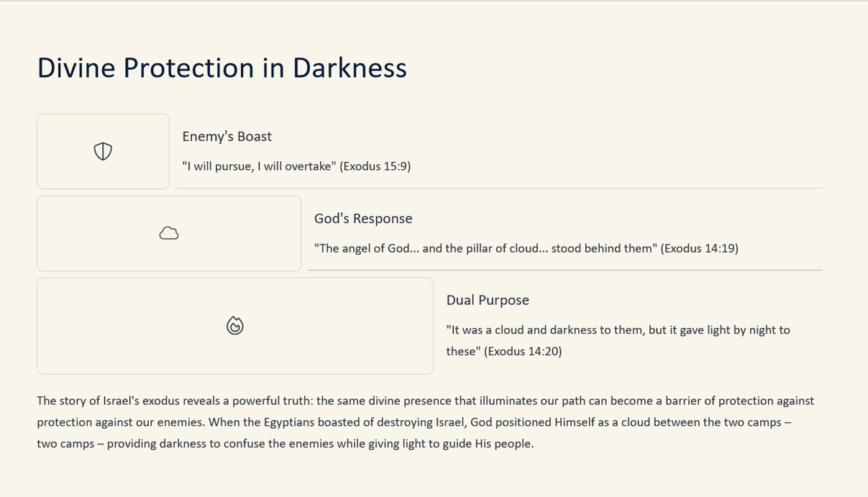Screen dimensions: 868x497
Task: Click the Exodus 14:19 quote text
Action: click(x=526, y=248)
